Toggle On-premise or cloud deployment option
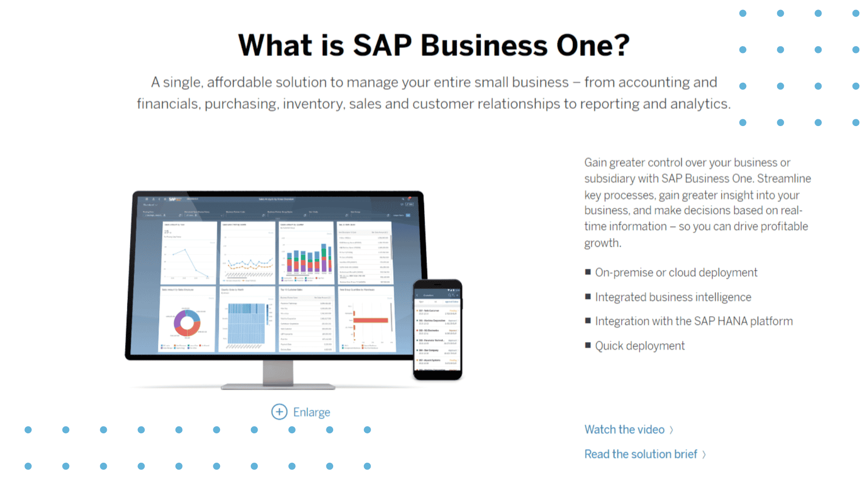The image size is (868, 488). point(589,272)
